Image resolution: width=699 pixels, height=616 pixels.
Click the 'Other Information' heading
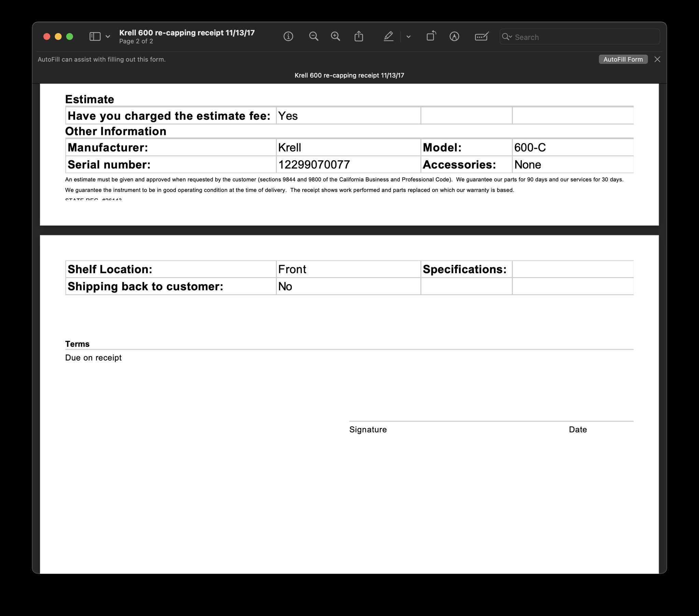point(116,131)
